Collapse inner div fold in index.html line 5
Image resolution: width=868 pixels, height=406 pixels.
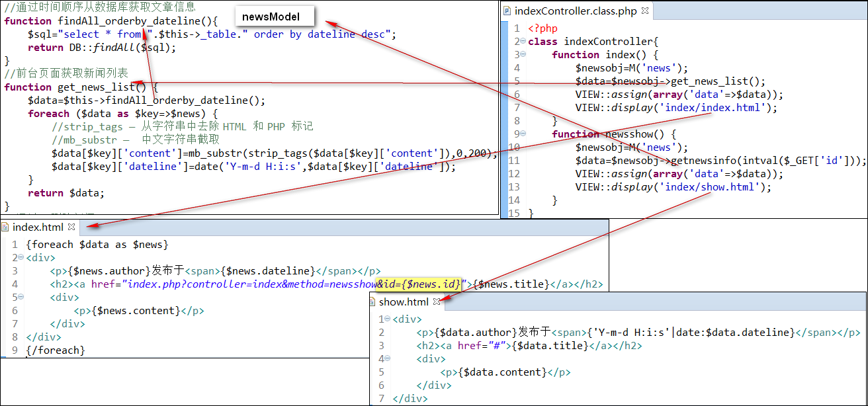tap(21, 298)
